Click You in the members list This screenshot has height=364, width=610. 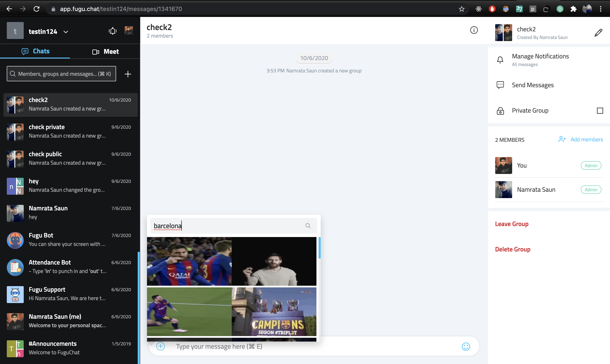click(549, 165)
